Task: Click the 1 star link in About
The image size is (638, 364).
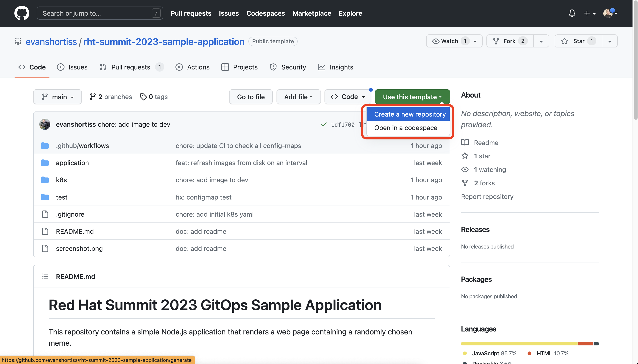Action: point(476,156)
